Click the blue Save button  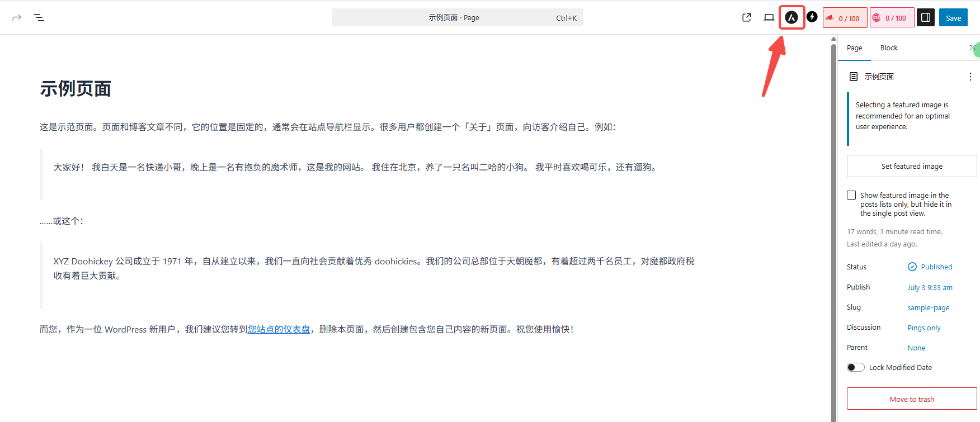953,18
